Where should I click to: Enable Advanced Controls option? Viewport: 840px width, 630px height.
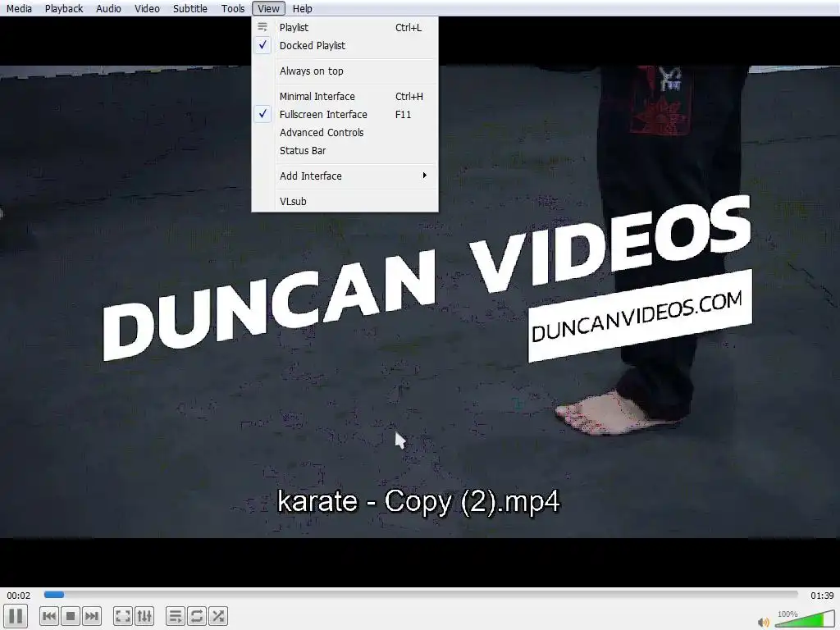[345, 132]
